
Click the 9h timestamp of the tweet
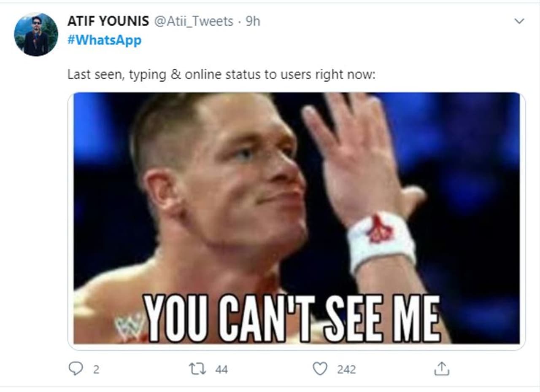pos(253,21)
